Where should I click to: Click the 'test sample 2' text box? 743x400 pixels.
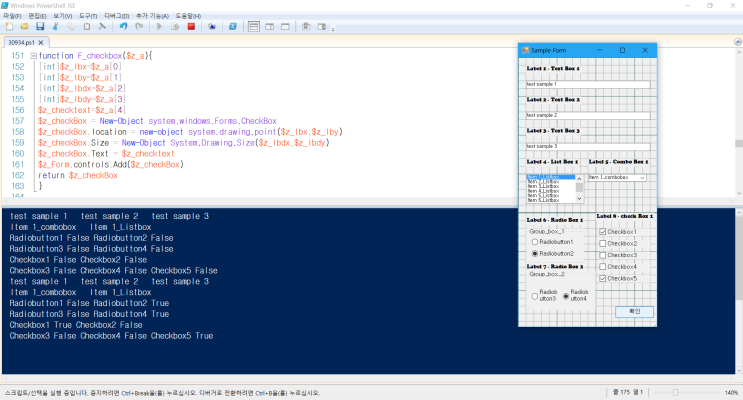click(x=588, y=115)
